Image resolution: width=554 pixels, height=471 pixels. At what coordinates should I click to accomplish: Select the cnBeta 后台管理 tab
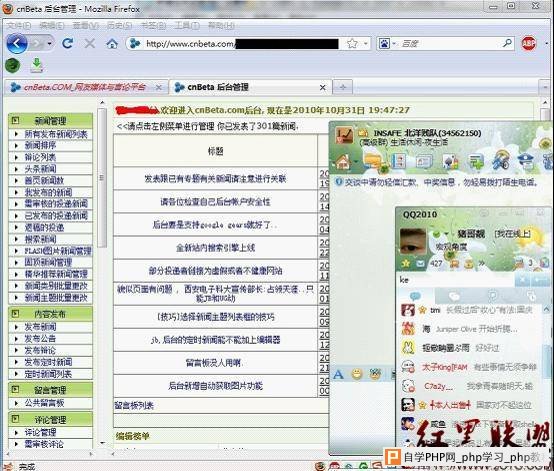pos(218,87)
